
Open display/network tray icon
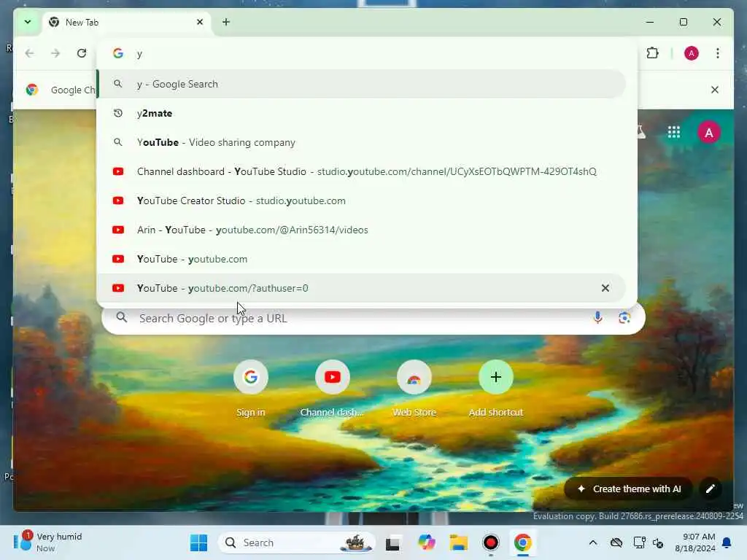[x=639, y=542]
